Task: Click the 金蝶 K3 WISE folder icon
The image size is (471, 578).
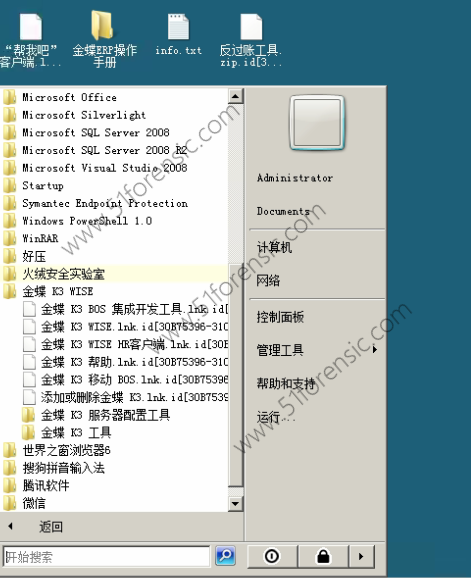Action: (x=10, y=292)
